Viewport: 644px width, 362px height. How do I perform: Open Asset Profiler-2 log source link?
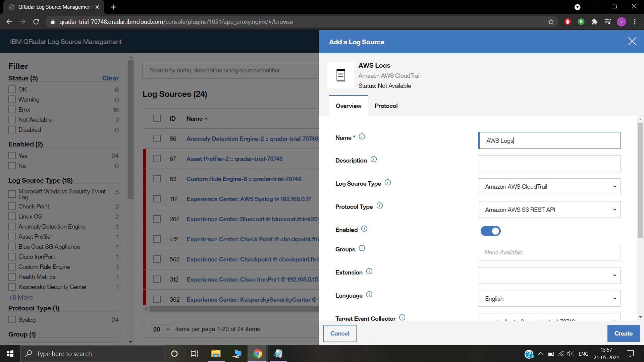(x=234, y=159)
